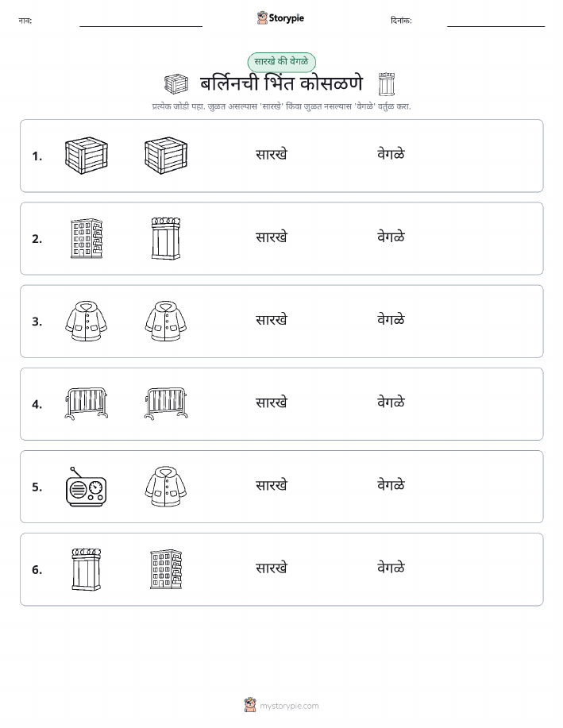Click the guard tower icon in row 2
563x728 pixels.
point(166,239)
